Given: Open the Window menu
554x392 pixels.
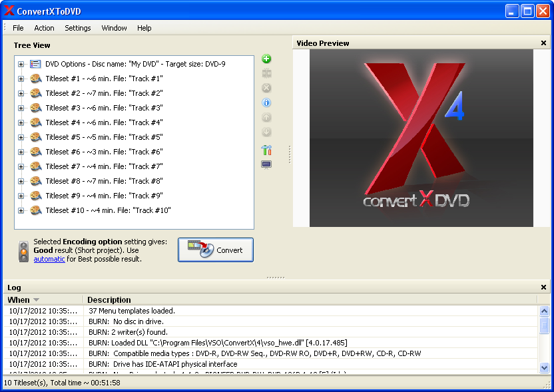Looking at the screenshot, I should tap(114, 28).
